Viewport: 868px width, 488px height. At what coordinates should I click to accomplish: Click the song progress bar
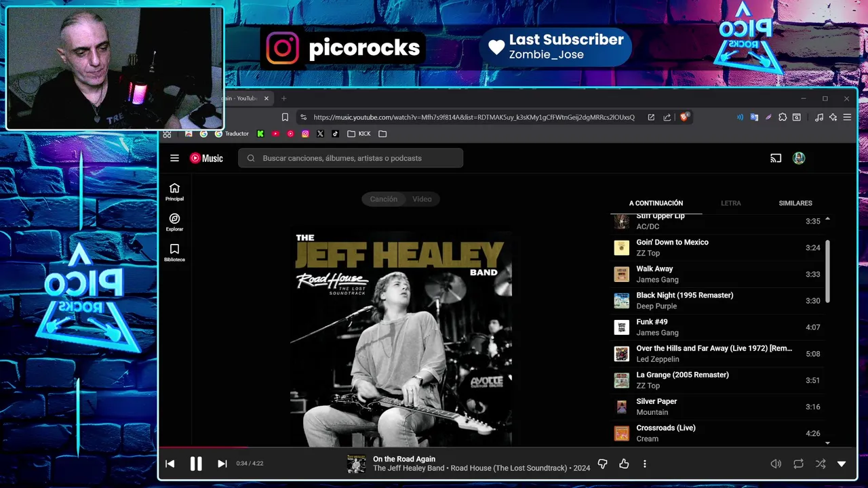507,447
